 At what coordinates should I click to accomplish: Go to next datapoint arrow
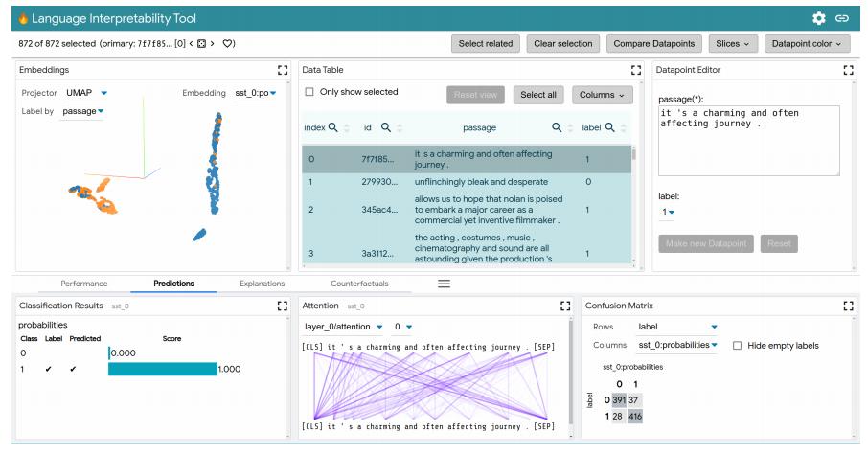click(x=212, y=44)
